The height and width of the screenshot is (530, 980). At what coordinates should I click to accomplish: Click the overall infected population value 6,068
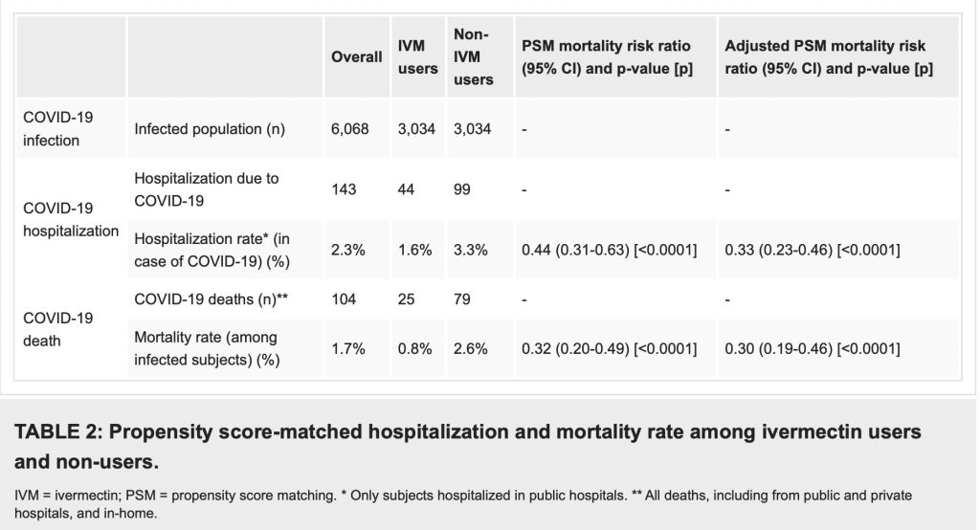coord(349,128)
